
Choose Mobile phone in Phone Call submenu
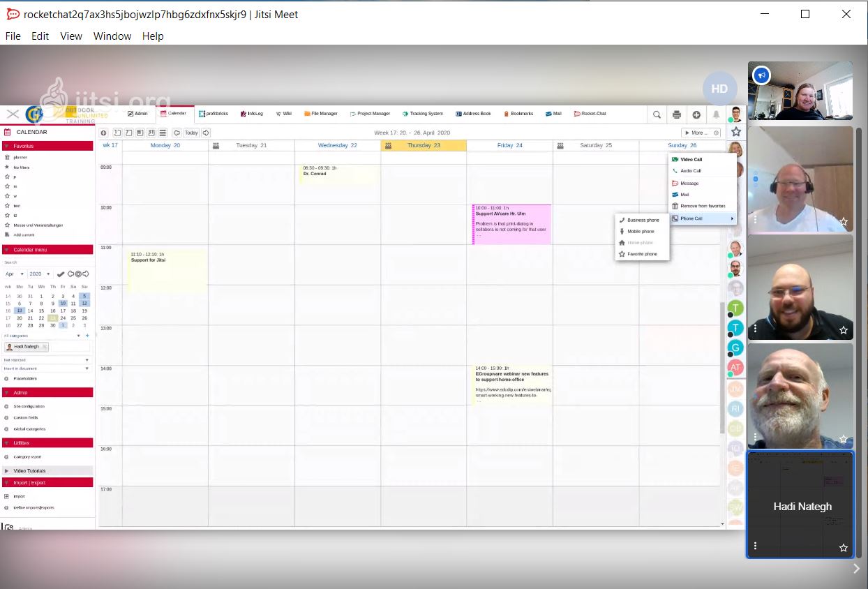tap(642, 232)
